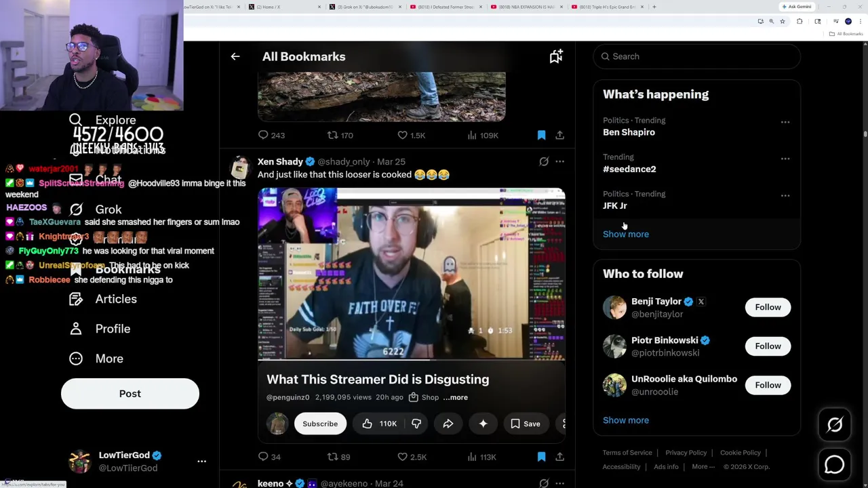Open the Cookie Policy link
This screenshot has height=488, width=868.
(741, 453)
